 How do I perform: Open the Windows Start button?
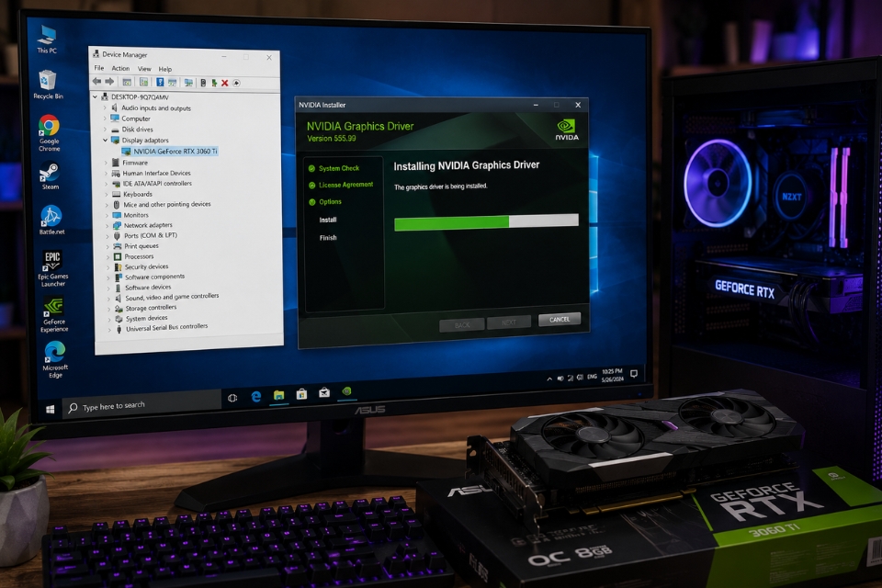click(x=50, y=410)
